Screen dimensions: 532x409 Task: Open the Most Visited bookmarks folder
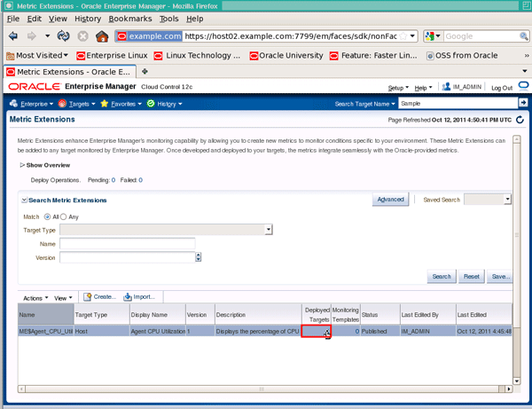(37, 55)
